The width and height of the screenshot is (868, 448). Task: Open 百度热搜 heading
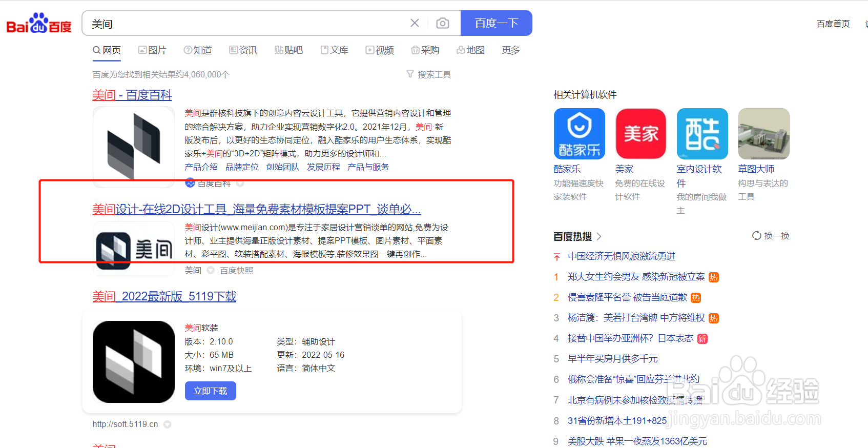(577, 236)
